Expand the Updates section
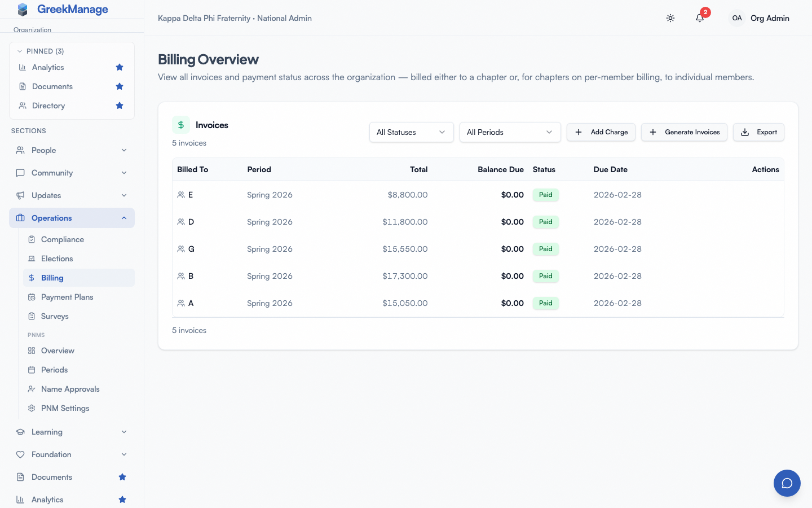The width and height of the screenshot is (812, 508). [72, 195]
